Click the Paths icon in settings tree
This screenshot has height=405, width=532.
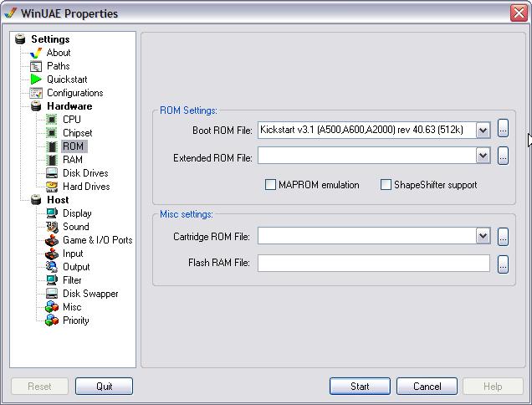(x=36, y=66)
